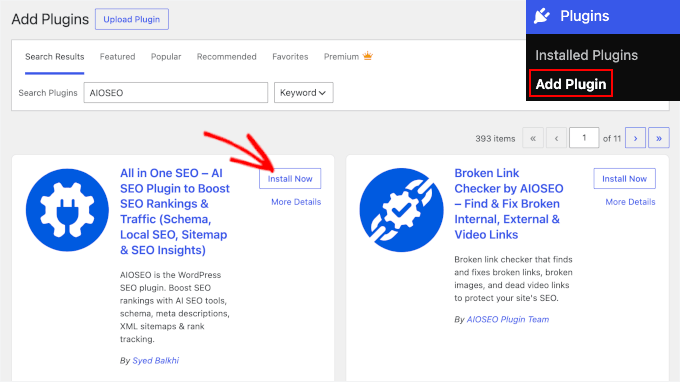Install the Broken Link Checker plugin
The width and height of the screenshot is (680, 382).
tap(624, 179)
